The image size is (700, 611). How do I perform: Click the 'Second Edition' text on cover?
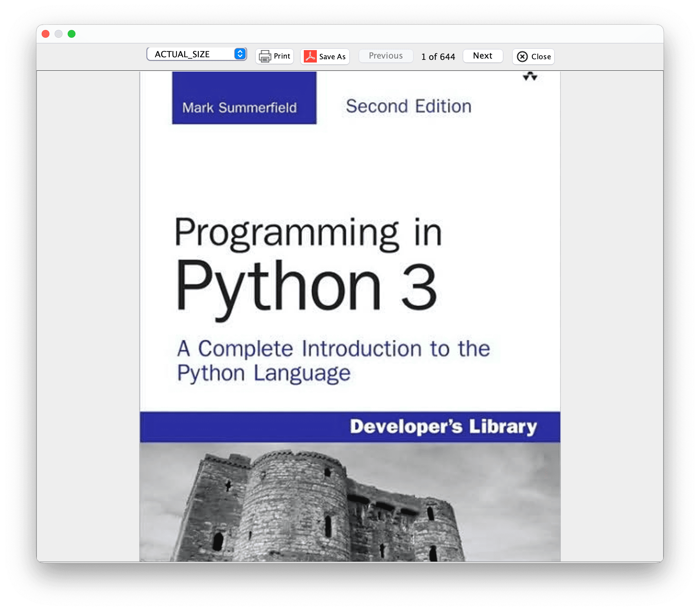point(409,106)
